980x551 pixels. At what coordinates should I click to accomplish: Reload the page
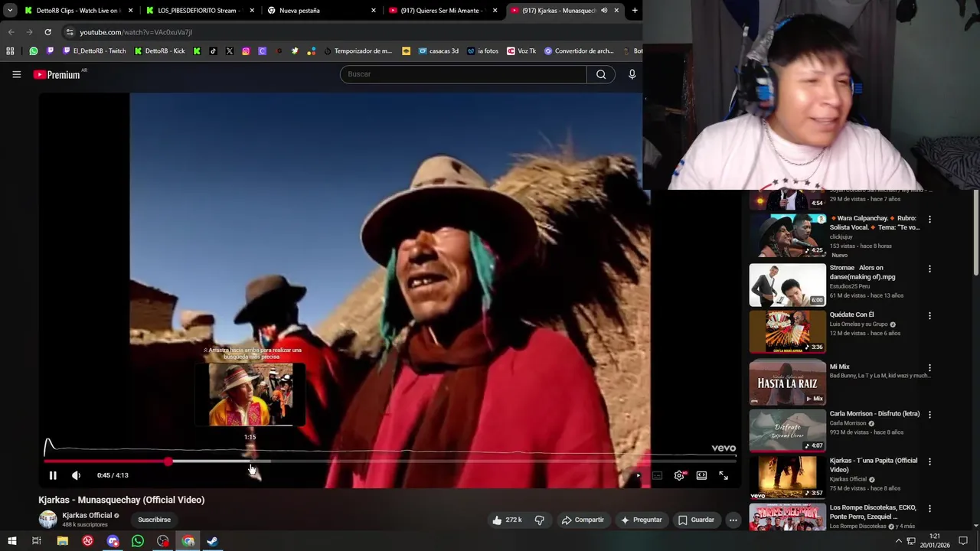pyautogui.click(x=47, y=32)
